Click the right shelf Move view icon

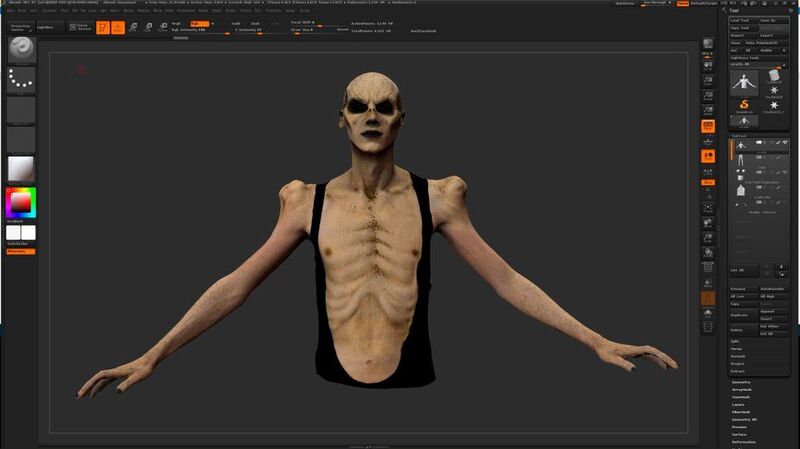tap(708, 223)
